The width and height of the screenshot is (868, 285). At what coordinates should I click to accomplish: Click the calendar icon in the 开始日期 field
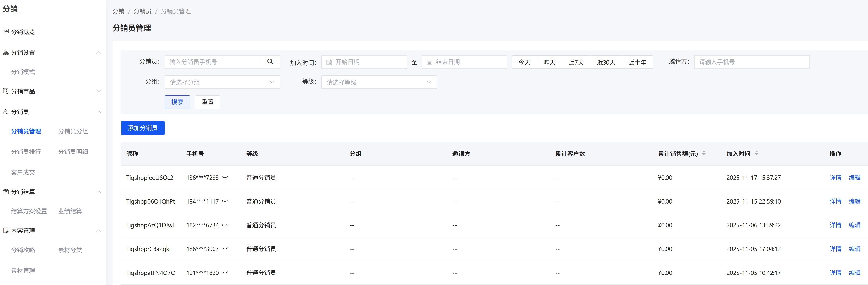pyautogui.click(x=329, y=62)
